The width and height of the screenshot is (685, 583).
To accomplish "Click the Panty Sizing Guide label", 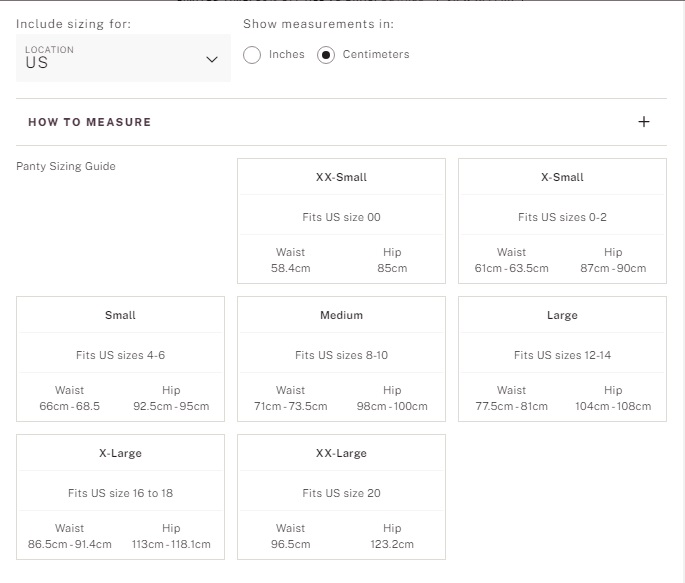I will (x=66, y=166).
